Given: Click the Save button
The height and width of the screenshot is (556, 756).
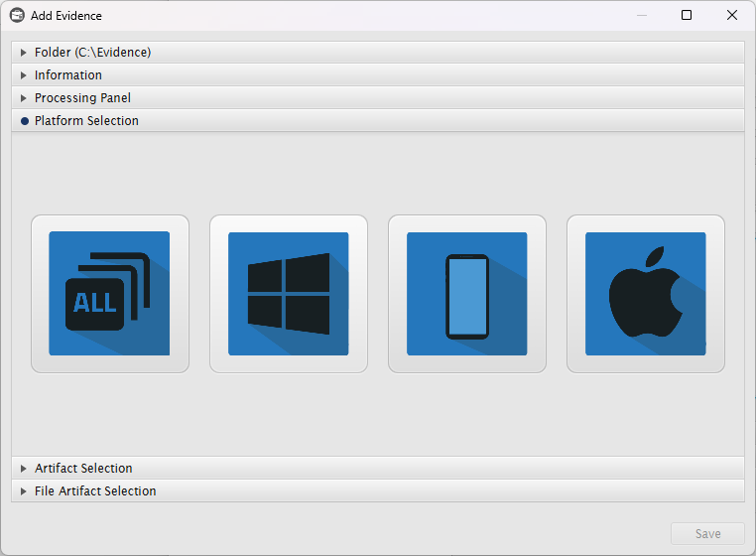Looking at the screenshot, I should (x=707, y=534).
